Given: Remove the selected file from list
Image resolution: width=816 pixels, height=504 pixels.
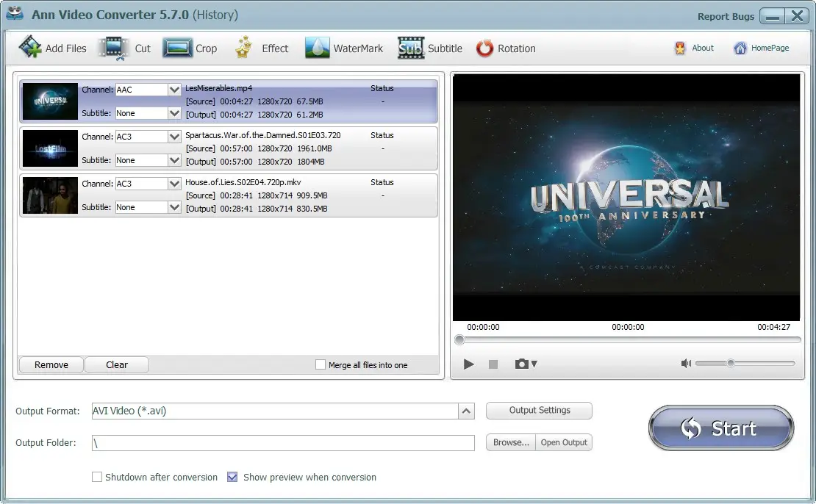Looking at the screenshot, I should [51, 364].
